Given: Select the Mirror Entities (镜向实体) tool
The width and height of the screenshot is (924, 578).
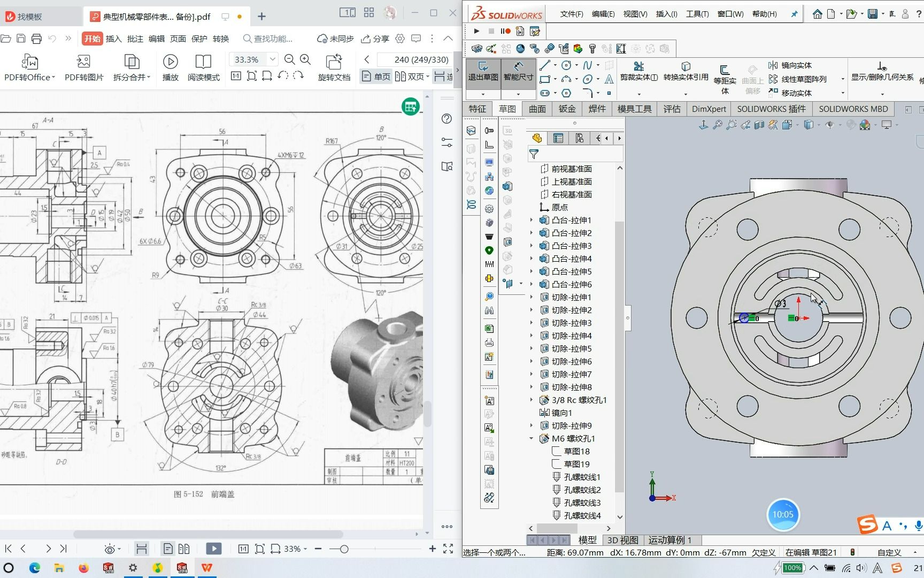Looking at the screenshot, I should (x=790, y=65).
